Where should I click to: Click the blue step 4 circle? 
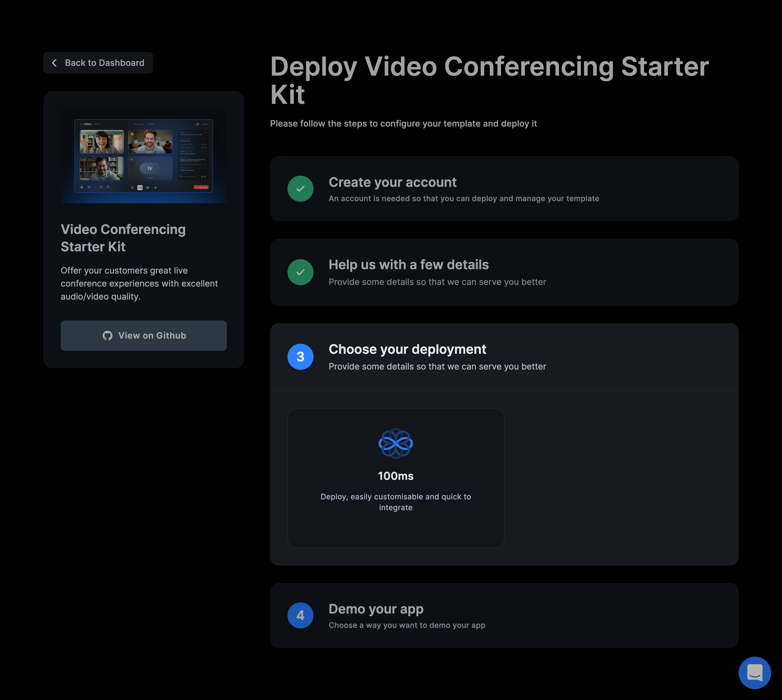(300, 615)
